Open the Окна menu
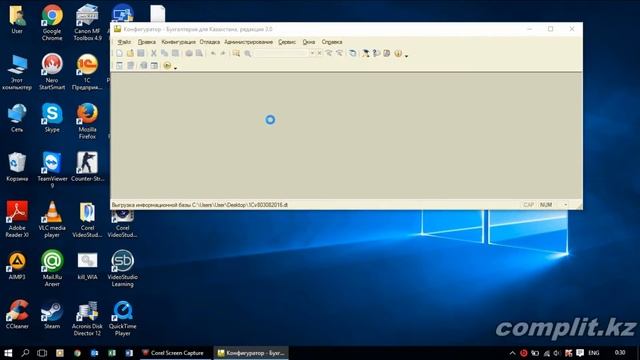The width and height of the screenshot is (640, 360). point(309,42)
